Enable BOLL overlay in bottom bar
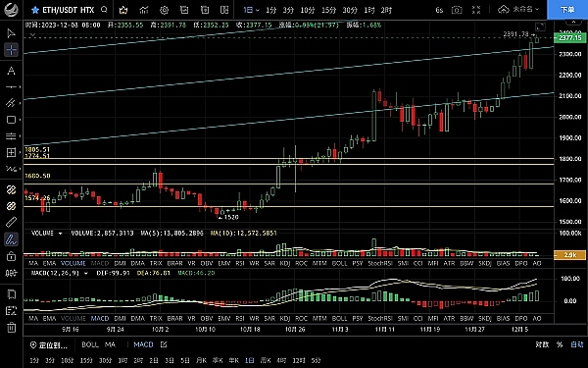Image resolution: width=588 pixels, height=368 pixels. coord(90,344)
